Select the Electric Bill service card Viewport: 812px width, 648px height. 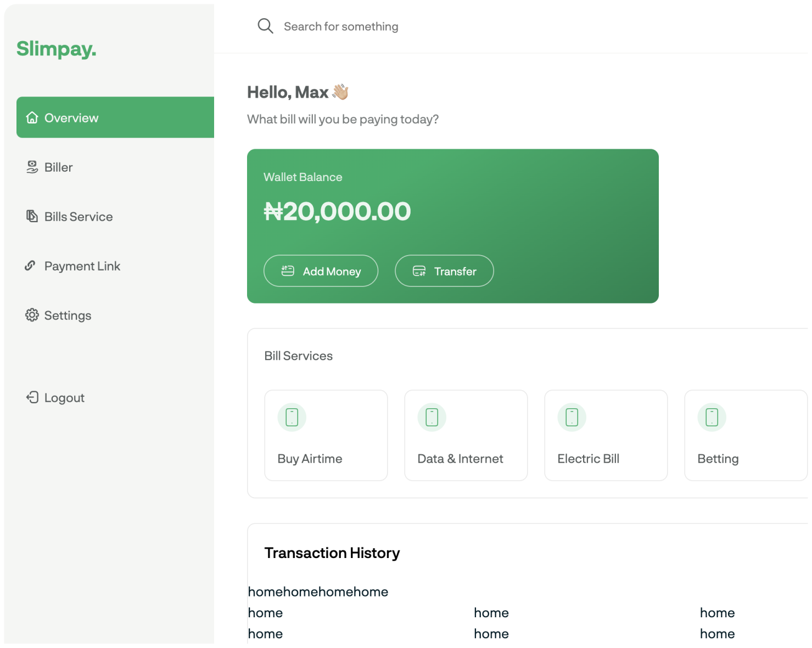pyautogui.click(x=606, y=436)
